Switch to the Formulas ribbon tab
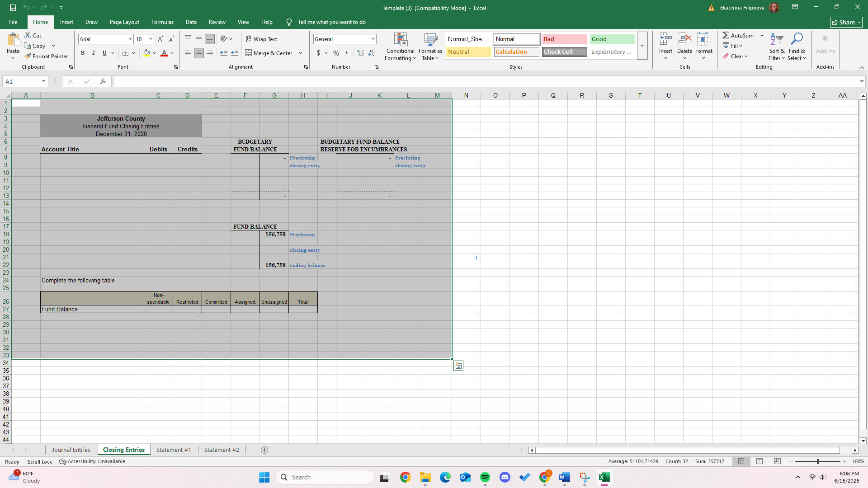This screenshot has height=488, width=868. tap(162, 22)
